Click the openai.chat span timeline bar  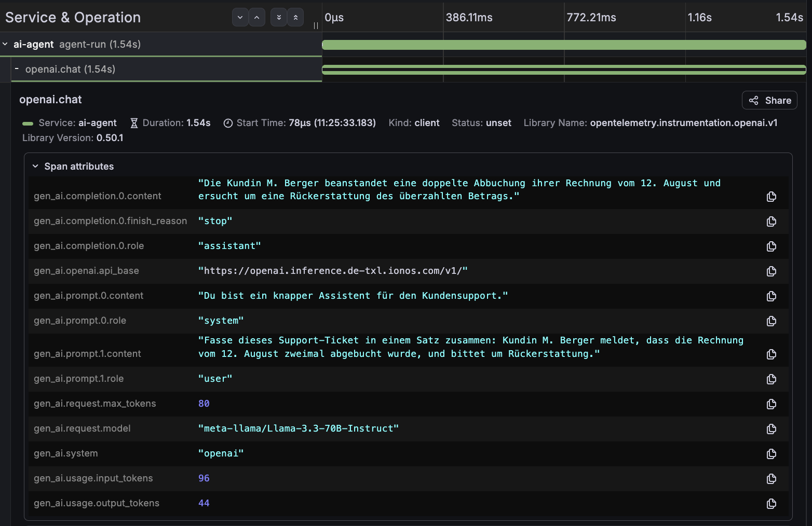(564, 70)
